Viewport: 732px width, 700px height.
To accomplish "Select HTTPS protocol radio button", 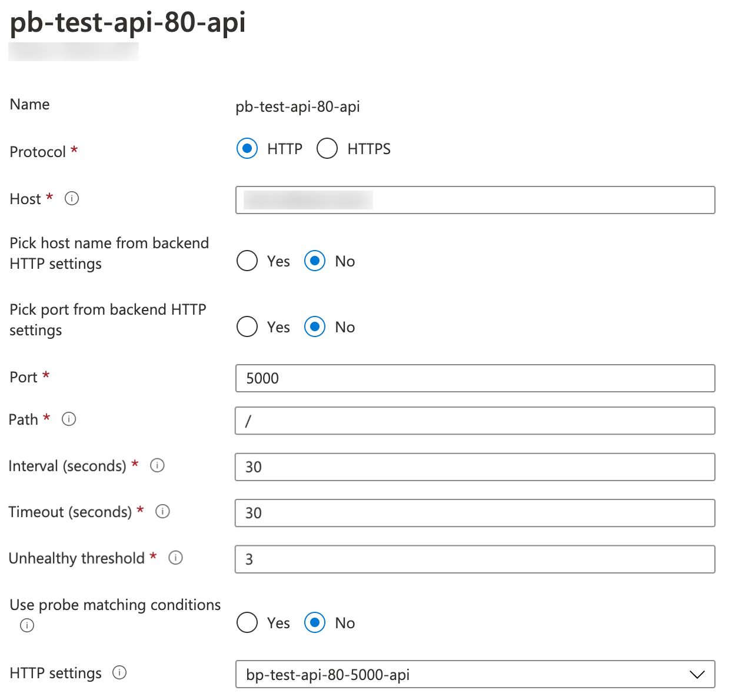I will point(327,149).
